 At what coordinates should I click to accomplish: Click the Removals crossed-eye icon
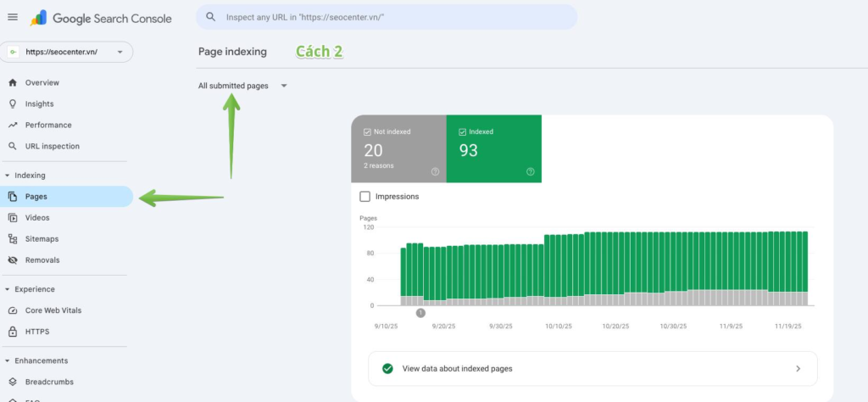[x=12, y=260]
